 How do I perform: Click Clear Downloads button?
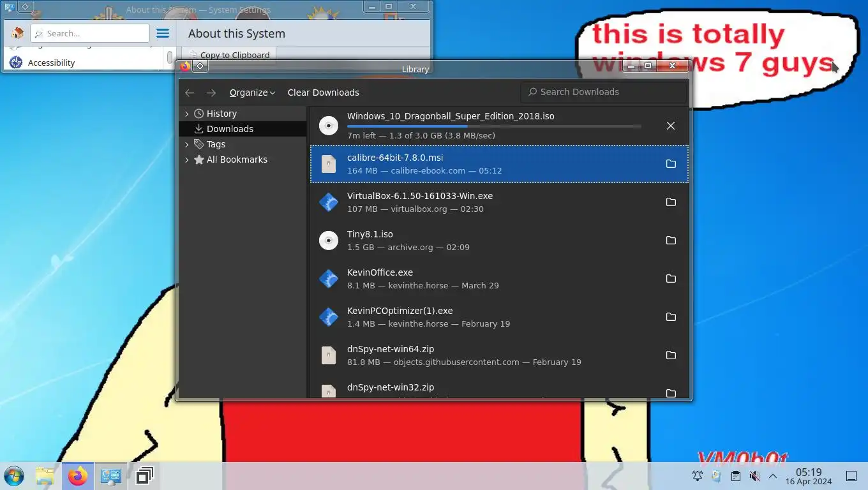(323, 93)
